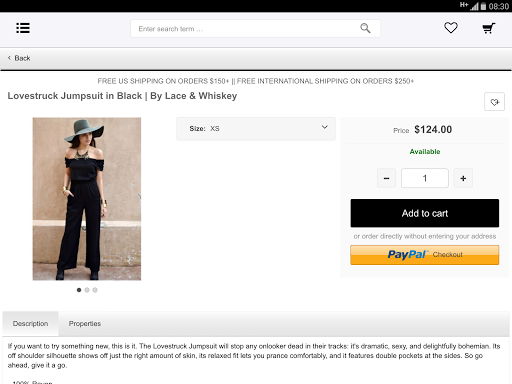Expand the Size XS dropdown
The height and width of the screenshot is (384, 512).
(x=256, y=129)
